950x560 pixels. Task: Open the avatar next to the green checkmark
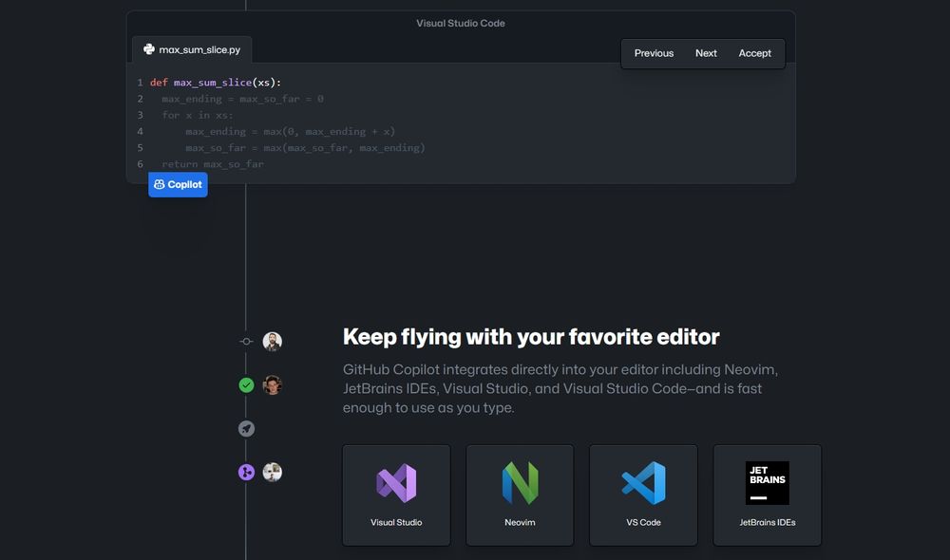point(272,385)
